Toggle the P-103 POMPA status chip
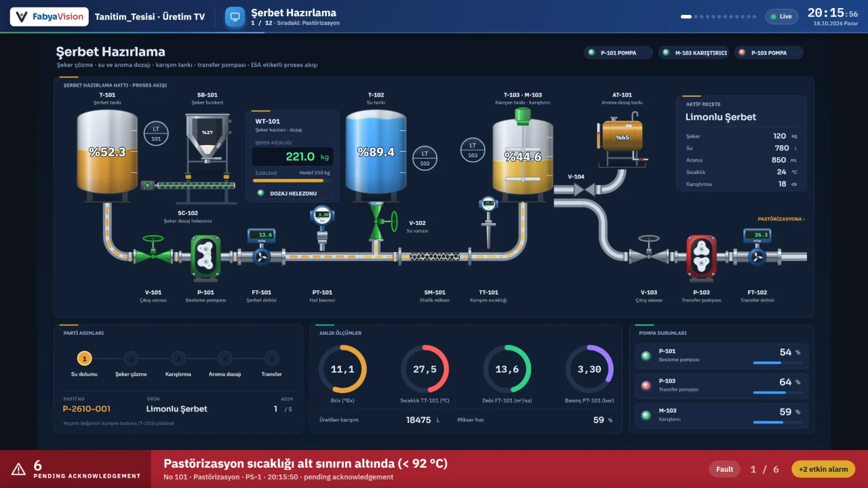This screenshot has width=868, height=488. (768, 52)
